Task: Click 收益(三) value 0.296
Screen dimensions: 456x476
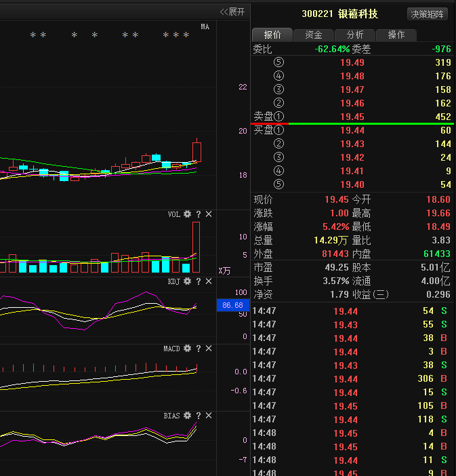Action: pos(438,294)
